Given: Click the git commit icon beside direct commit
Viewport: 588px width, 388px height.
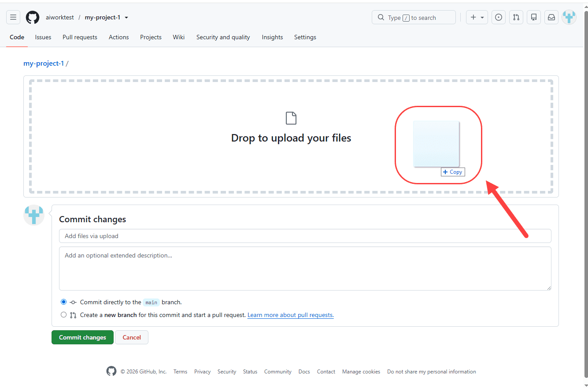Looking at the screenshot, I should click(73, 302).
